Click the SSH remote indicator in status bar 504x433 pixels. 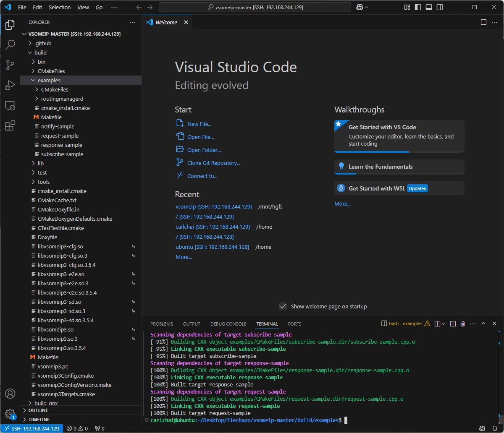31,428
